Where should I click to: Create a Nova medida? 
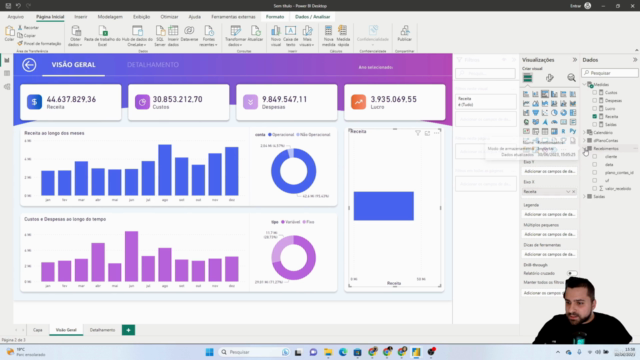coord(328,36)
